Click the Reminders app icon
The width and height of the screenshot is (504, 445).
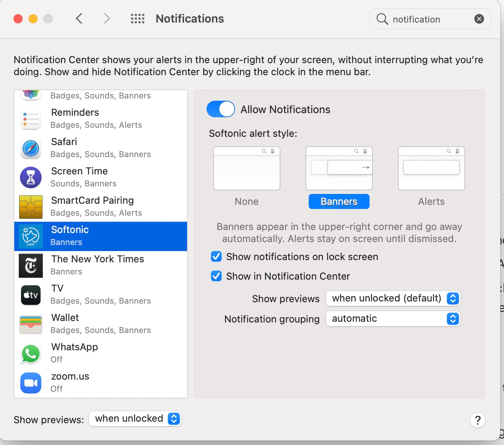[x=31, y=119]
